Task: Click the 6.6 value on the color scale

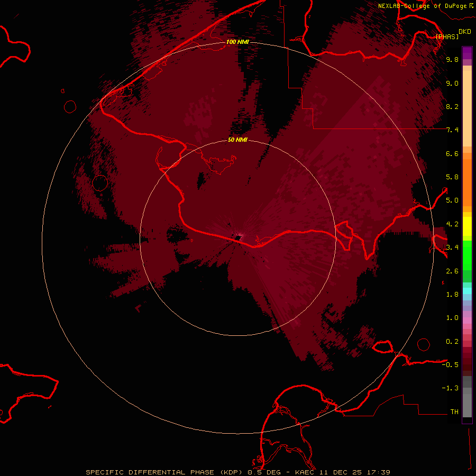Action: (452, 154)
